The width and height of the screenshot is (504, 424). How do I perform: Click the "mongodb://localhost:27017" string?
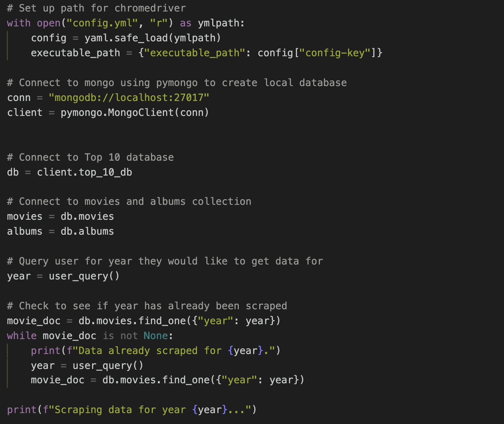(129, 98)
